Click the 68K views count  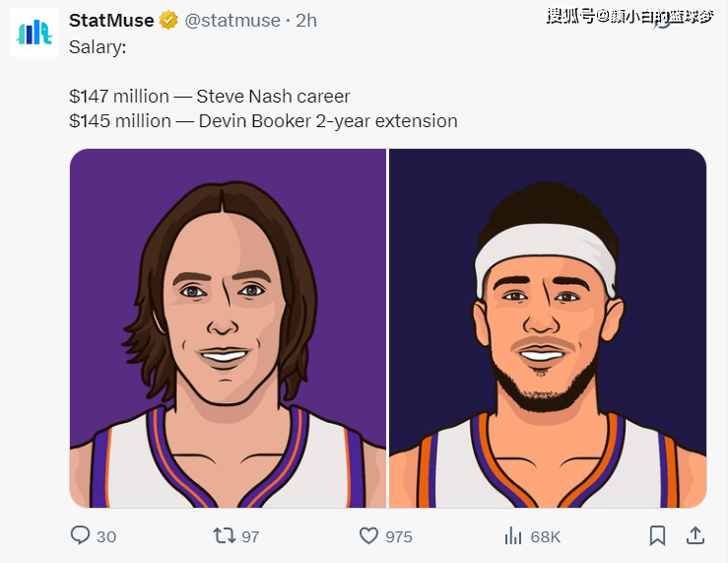click(x=545, y=536)
